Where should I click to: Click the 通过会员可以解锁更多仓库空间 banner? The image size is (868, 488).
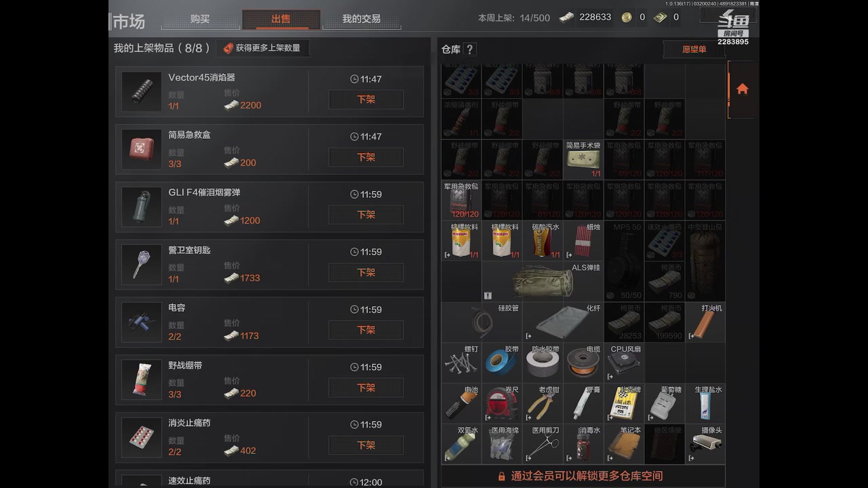point(583,476)
